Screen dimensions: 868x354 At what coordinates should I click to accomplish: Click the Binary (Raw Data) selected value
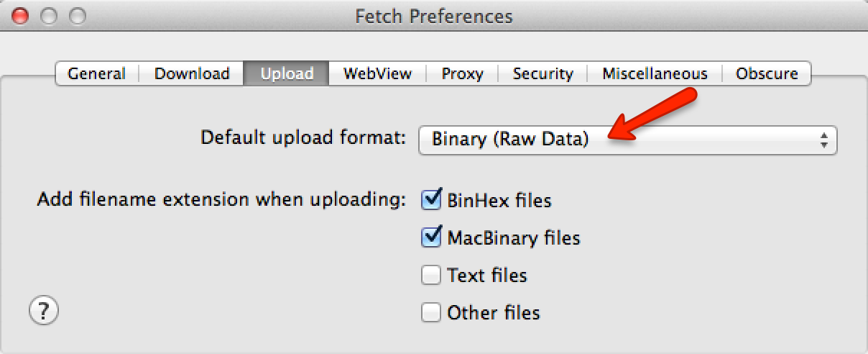(510, 140)
